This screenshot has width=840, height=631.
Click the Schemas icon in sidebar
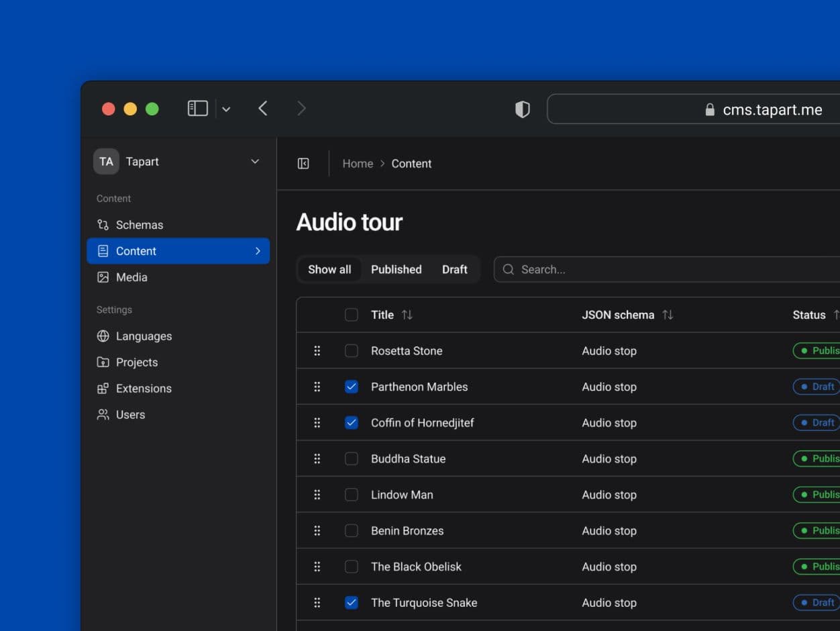103,225
